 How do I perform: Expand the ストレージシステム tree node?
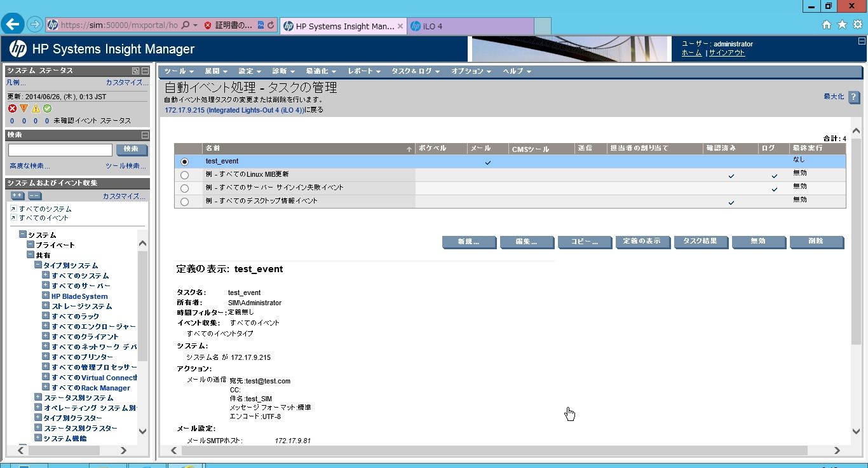point(46,306)
